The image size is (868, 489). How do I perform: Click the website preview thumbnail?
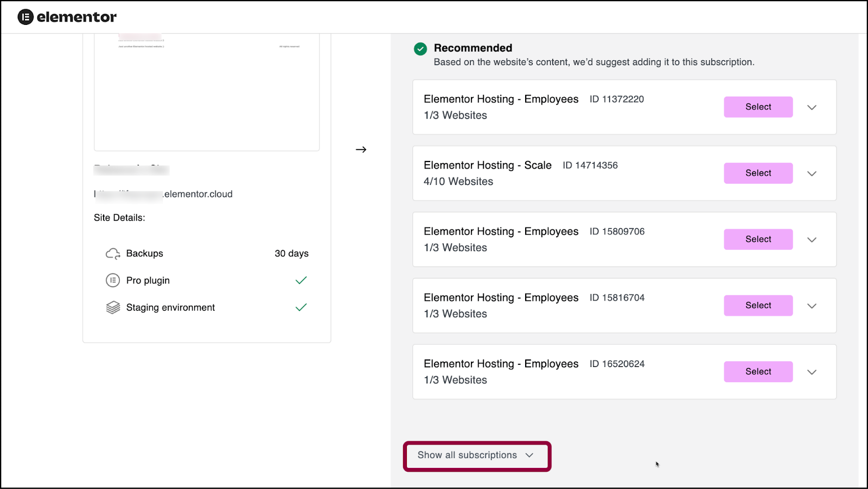tap(207, 92)
